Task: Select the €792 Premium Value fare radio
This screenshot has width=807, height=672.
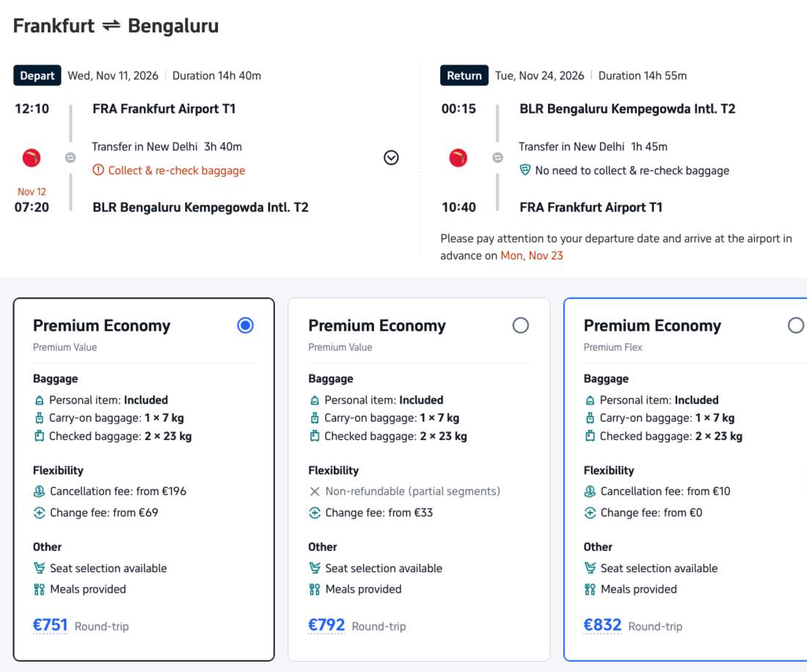Action: click(x=521, y=325)
